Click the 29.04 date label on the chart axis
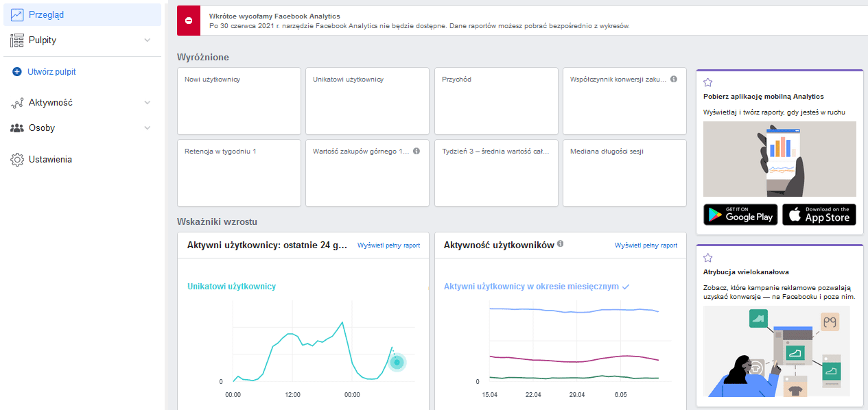The height and width of the screenshot is (410, 868). coord(577,395)
